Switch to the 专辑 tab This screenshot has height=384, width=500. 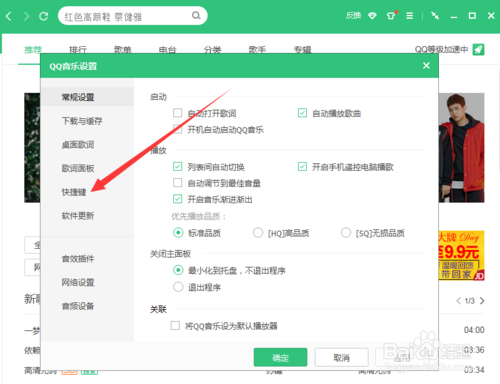[x=302, y=50]
